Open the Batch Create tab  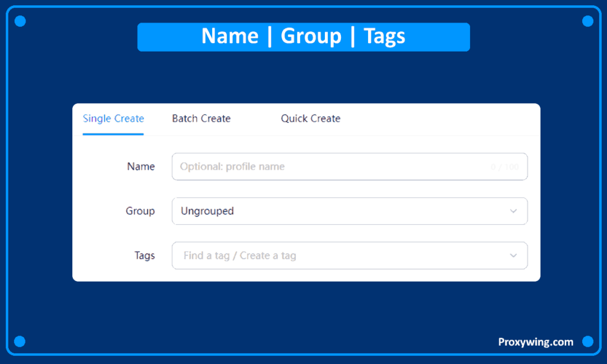pos(201,119)
